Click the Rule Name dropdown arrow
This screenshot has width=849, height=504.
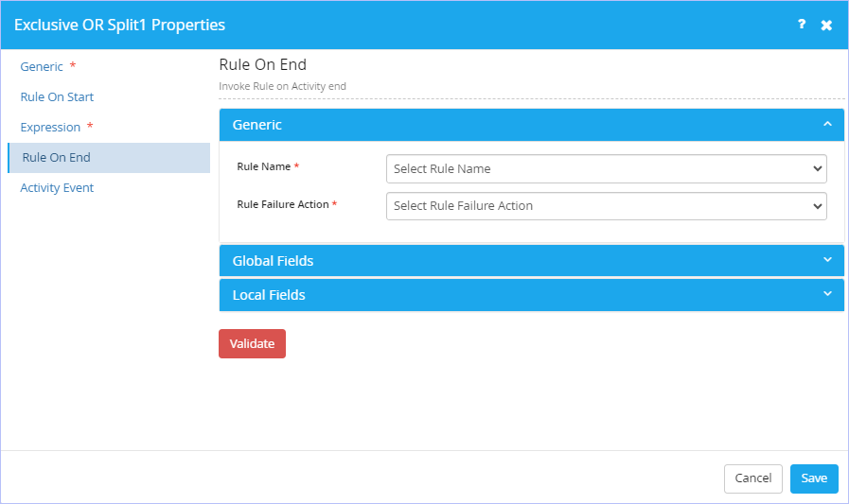click(818, 168)
